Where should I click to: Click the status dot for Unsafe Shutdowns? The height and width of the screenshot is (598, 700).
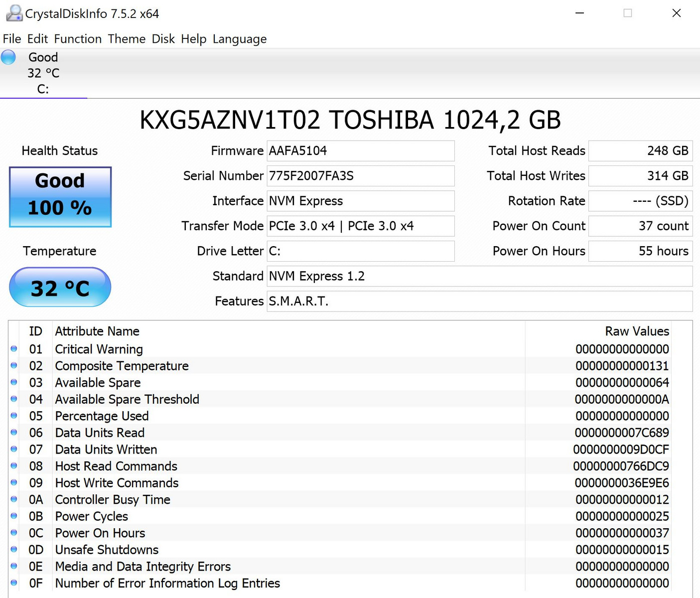[x=14, y=550]
